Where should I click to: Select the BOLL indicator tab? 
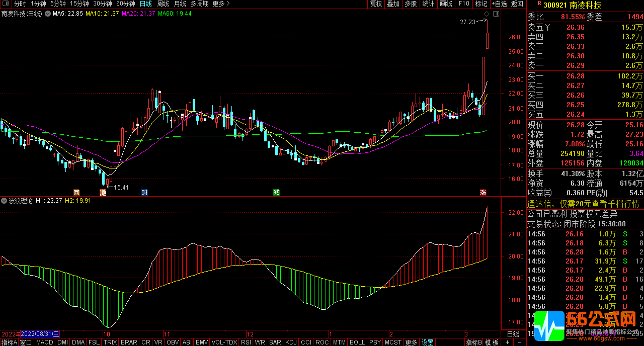click(357, 342)
